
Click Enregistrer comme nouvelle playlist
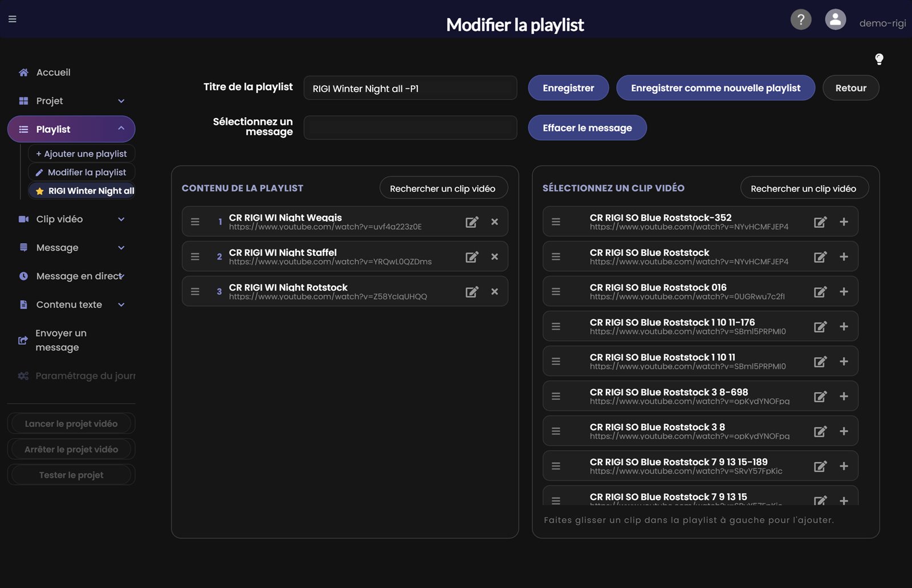coord(715,88)
